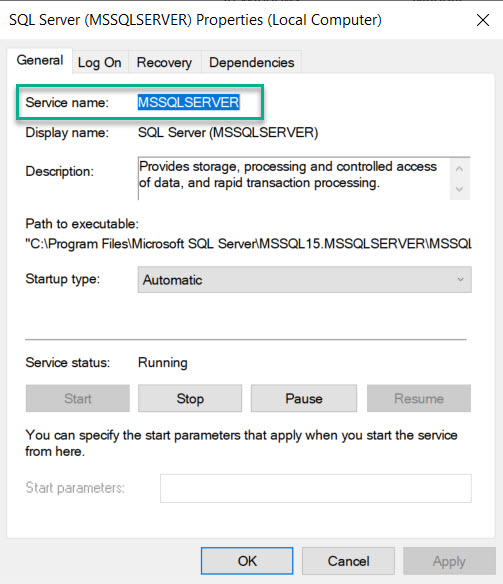Open the Startup type dropdown
Viewport: 503px width, 584px height.
coord(305,280)
